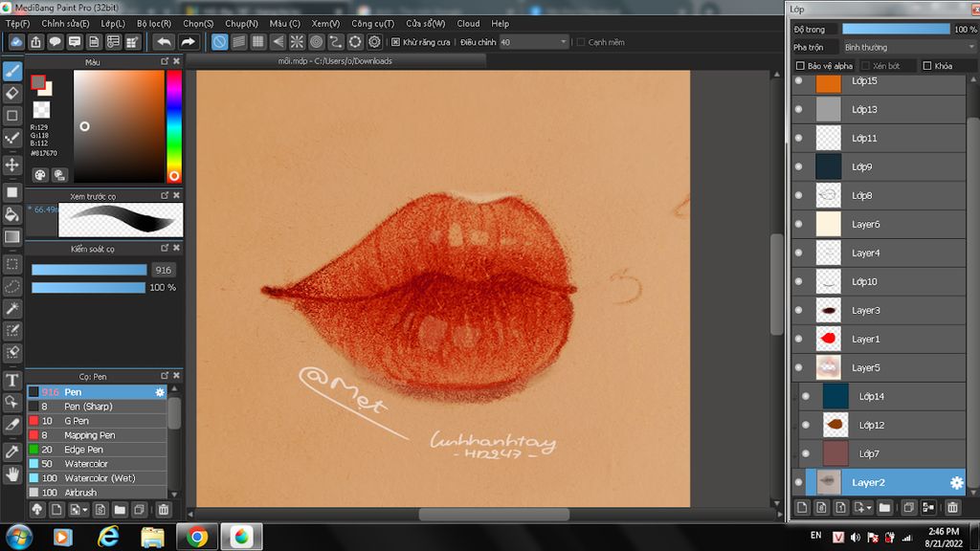
Task: Click the Undo arrow in the toolbar
Action: pyautogui.click(x=164, y=42)
